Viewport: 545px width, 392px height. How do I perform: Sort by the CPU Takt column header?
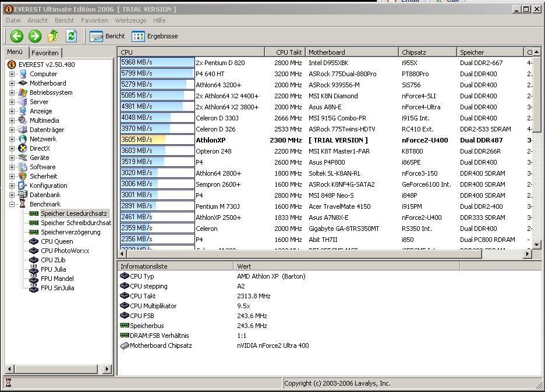tap(285, 52)
